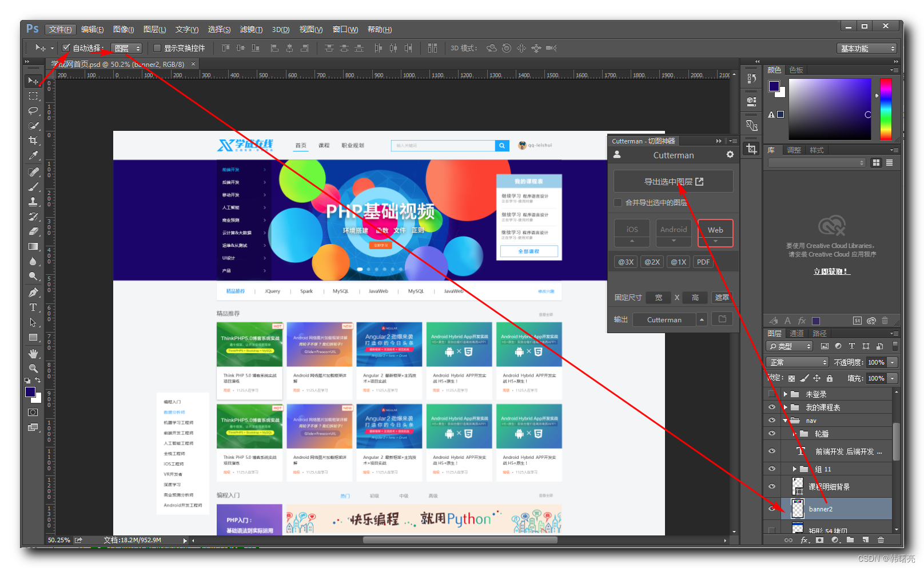Open the 基本功能 workspace dropdown
The height and width of the screenshot is (568, 924).
[x=867, y=49]
